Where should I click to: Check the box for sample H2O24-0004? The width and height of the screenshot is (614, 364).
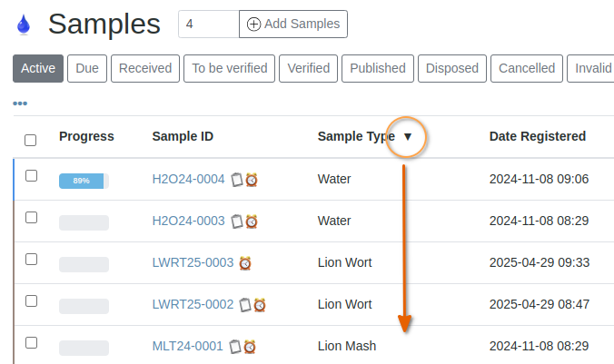(31, 176)
